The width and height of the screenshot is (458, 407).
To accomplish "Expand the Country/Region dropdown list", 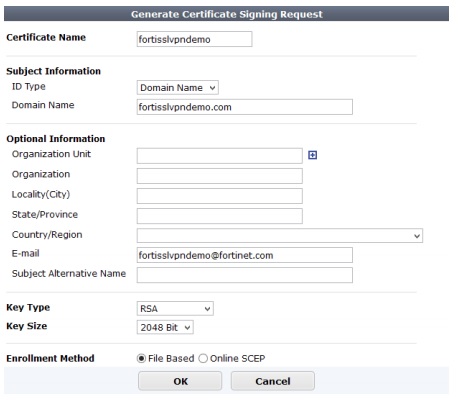I will (280, 236).
